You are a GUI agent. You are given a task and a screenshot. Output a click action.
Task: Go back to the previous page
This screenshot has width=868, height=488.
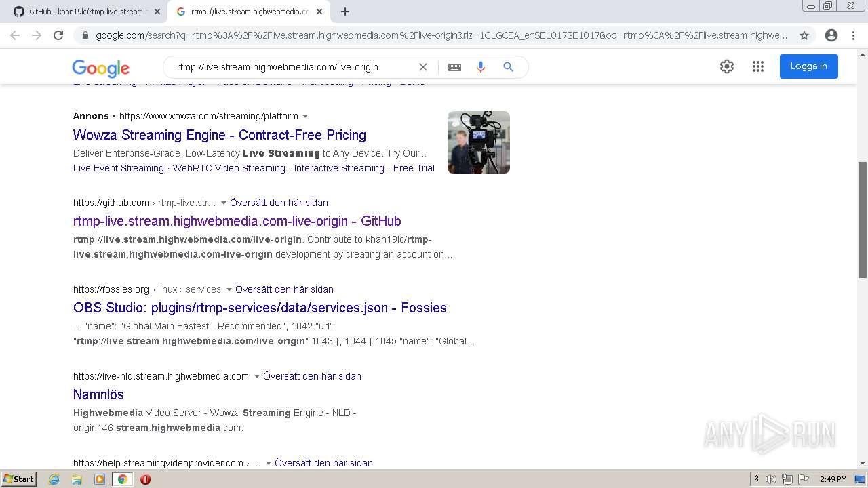pyautogui.click(x=15, y=35)
